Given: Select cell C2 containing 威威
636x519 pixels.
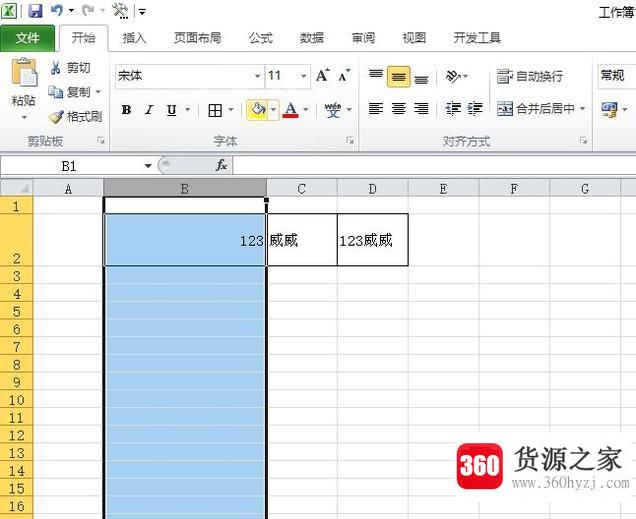Looking at the screenshot, I should pos(302,240).
